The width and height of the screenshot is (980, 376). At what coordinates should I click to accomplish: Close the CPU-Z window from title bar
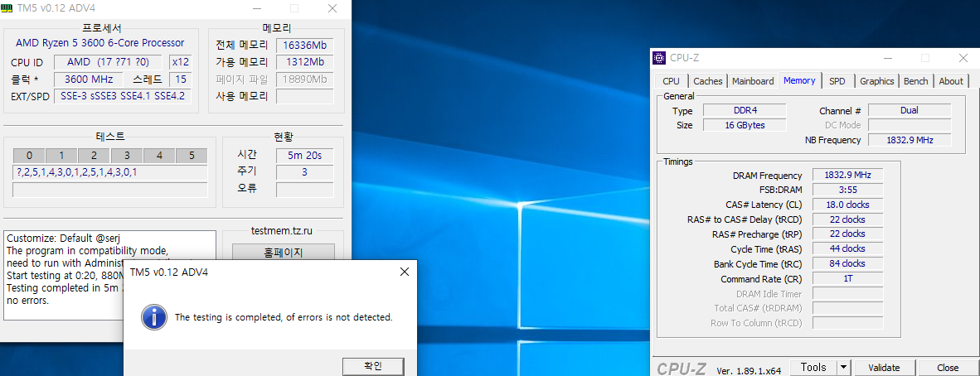tap(963, 58)
